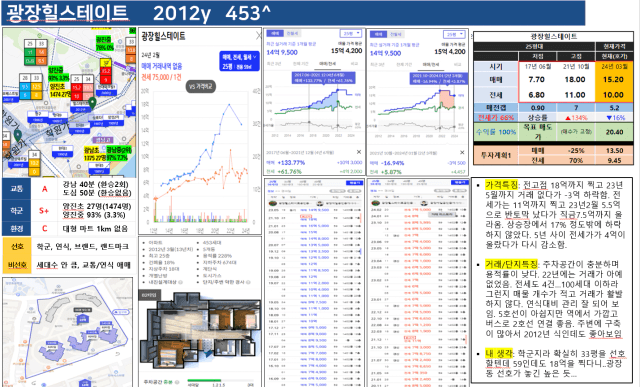Click the green location pin near 힐스테이트
This screenshot has width=640, height=387.
click(x=93, y=103)
